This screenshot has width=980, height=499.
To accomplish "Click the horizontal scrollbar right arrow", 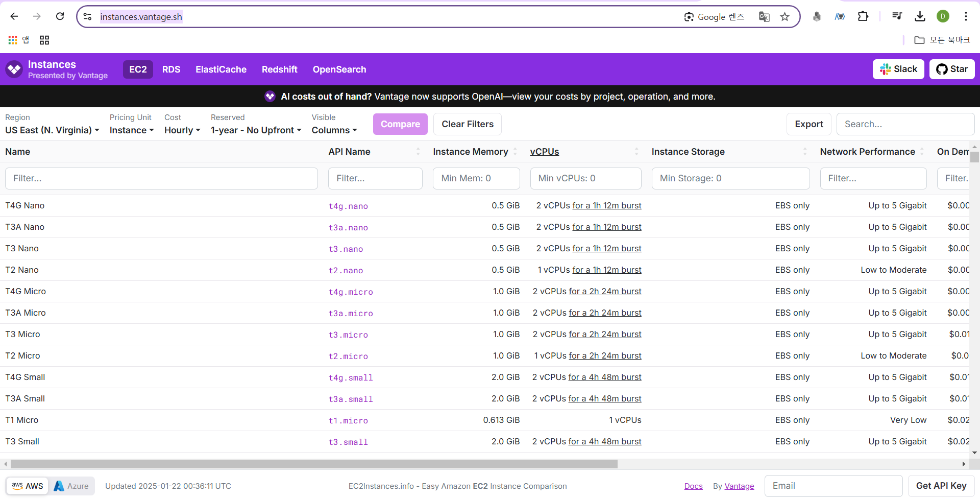I will tap(964, 464).
